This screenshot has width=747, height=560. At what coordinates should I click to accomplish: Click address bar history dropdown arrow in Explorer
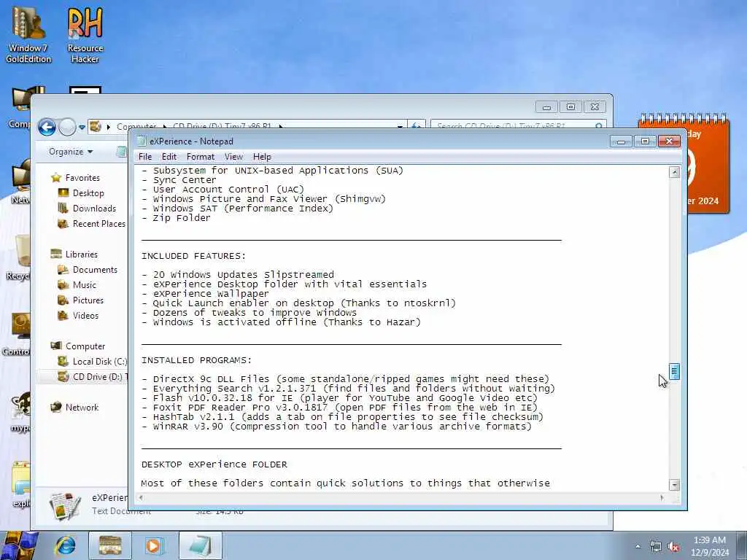pyautogui.click(x=400, y=126)
